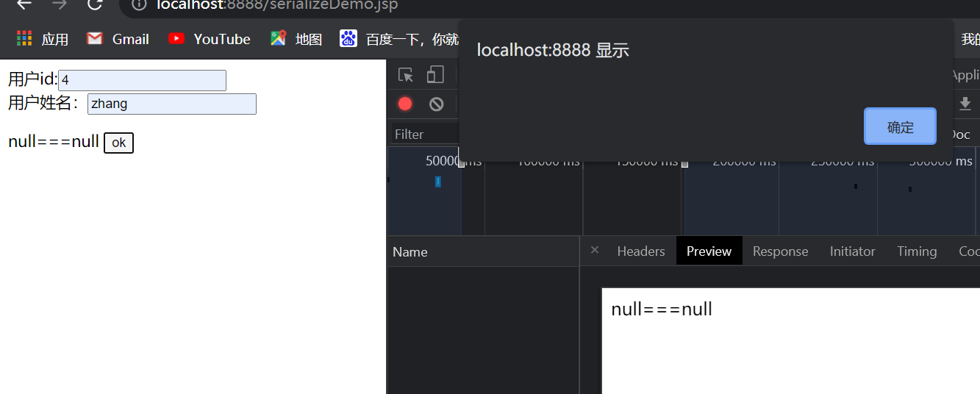Click the 用户id input field
This screenshot has width=980, height=394.
pyautogui.click(x=142, y=80)
